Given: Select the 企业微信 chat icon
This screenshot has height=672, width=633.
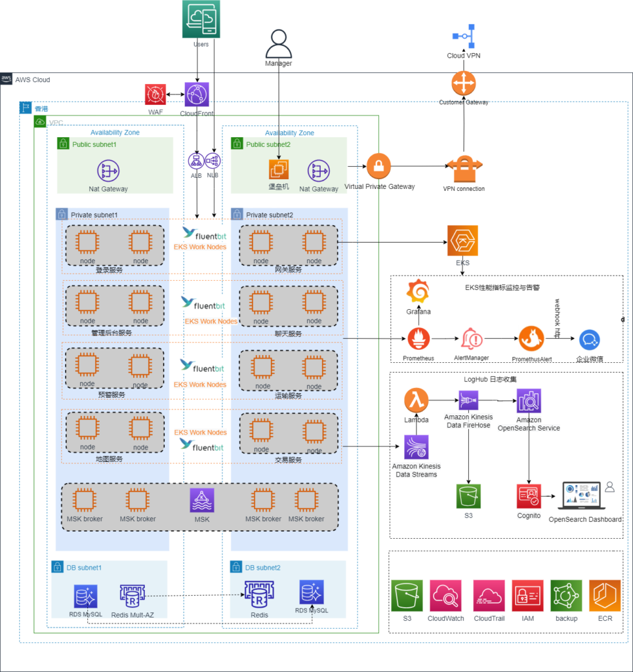Looking at the screenshot, I should [x=589, y=341].
